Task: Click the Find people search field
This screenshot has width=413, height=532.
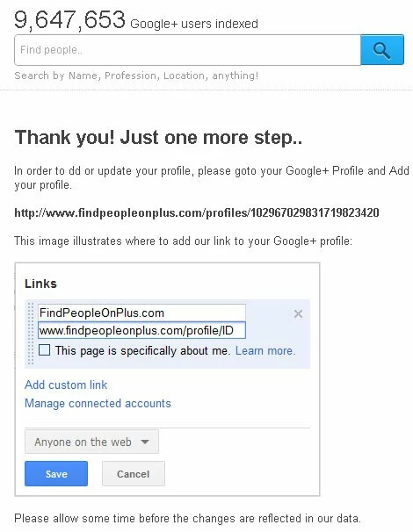Action: point(187,50)
